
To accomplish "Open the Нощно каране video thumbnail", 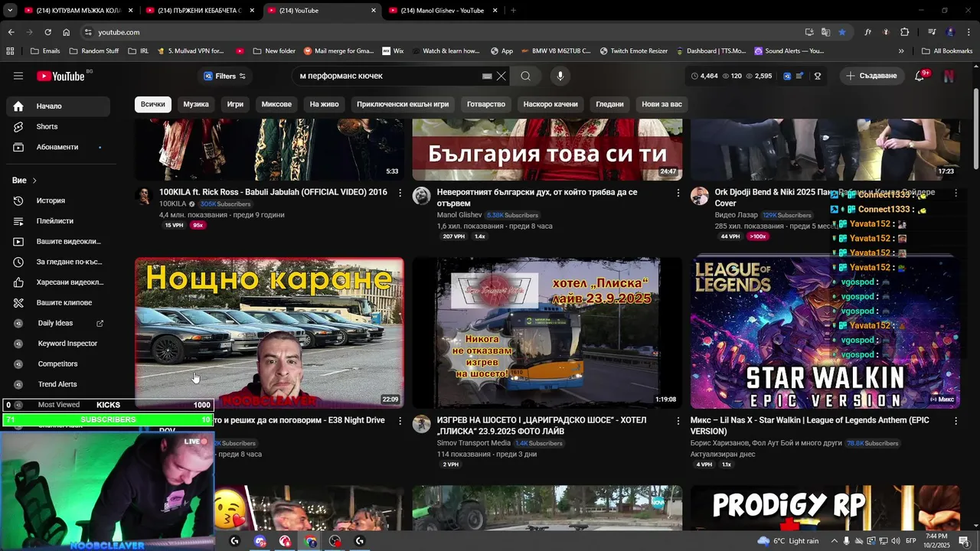I will 269,333.
